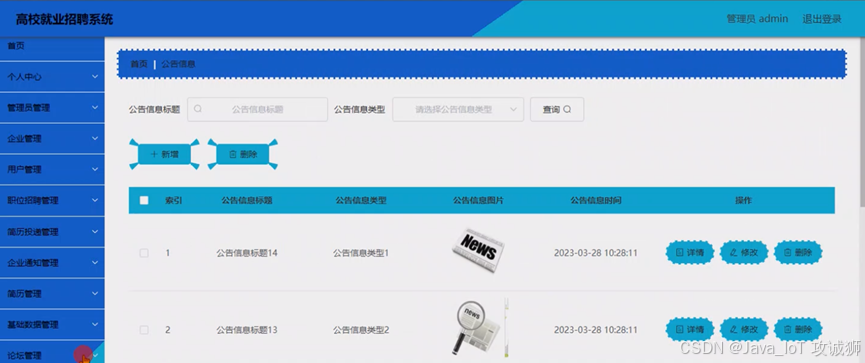Select 用户管理 in the sidebar
Image resolution: width=865 pixels, height=363 pixels.
point(52,169)
